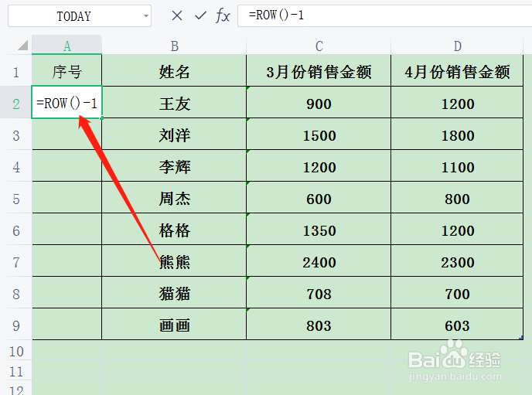Screen dimensions: 532x395
Task: Select row 1 header
Action: click(16, 72)
